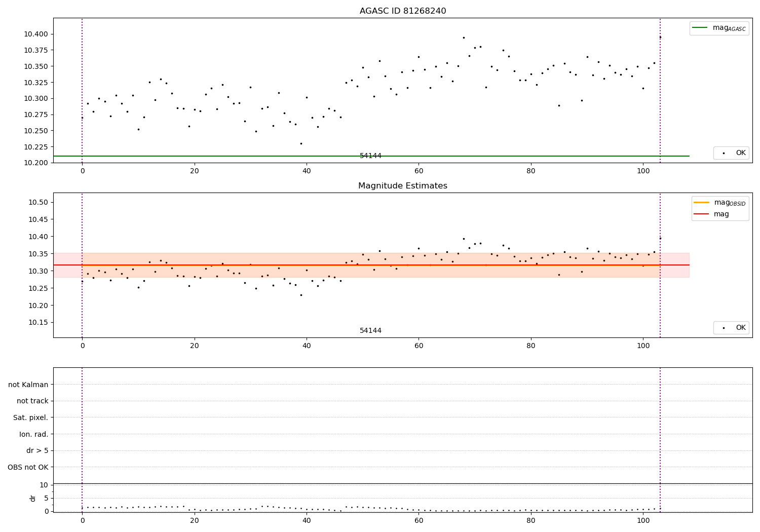Screen dimensions: 760x532
Task: Click the '10.25' tick label on middle plot
Action: click(x=39, y=288)
